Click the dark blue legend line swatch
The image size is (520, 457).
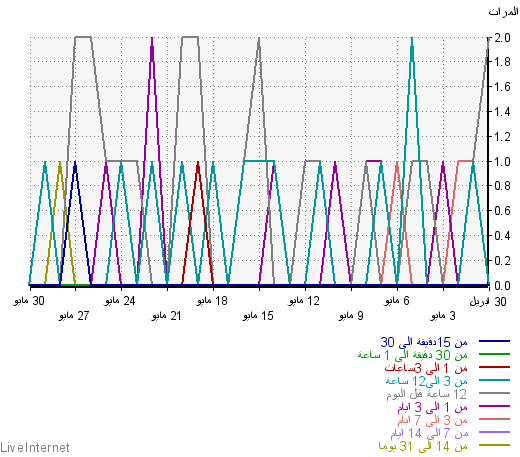(x=494, y=341)
